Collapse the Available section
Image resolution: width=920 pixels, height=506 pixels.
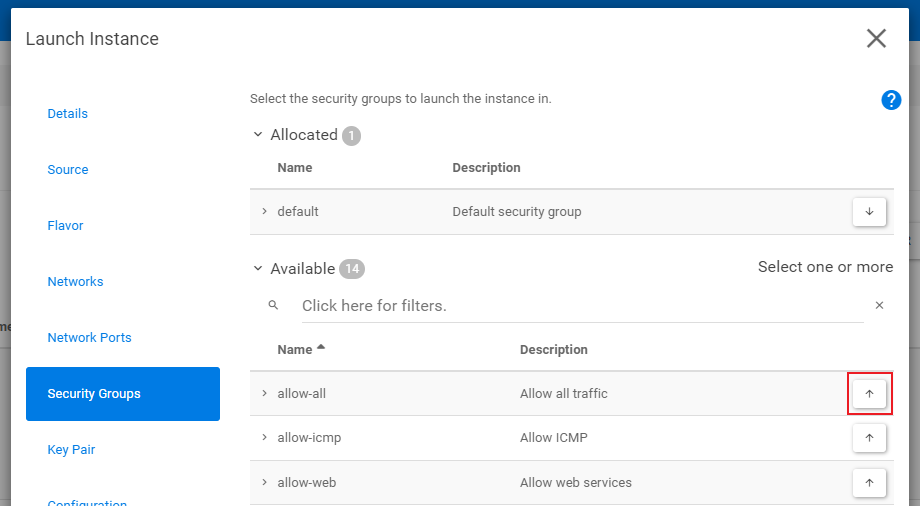[x=258, y=268]
